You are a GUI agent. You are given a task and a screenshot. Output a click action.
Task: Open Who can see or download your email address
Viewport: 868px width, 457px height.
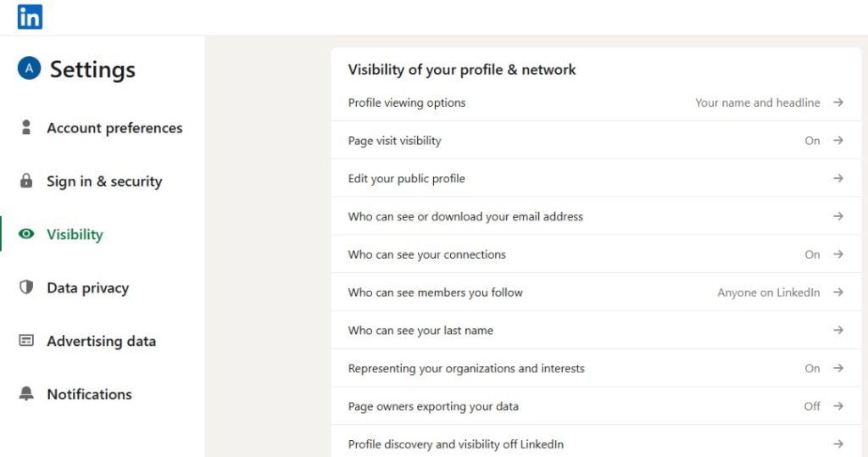point(465,216)
